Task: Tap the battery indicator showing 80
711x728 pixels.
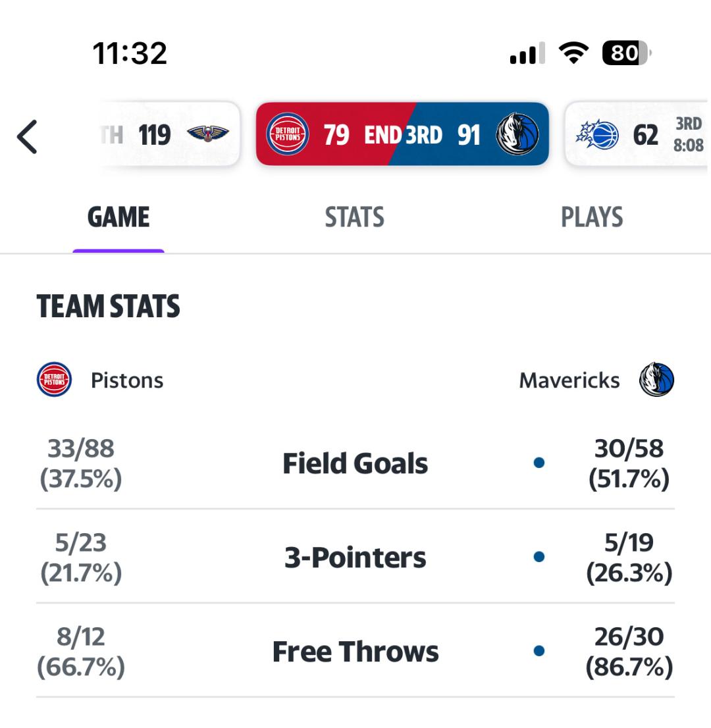Action: [626, 53]
